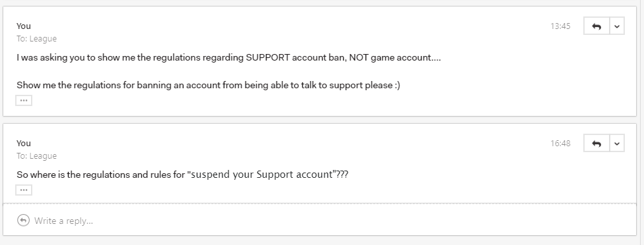Screen dimensions: 644x245
Task: Click the capitalized word SUPPORT in first message
Action: click(x=268, y=58)
